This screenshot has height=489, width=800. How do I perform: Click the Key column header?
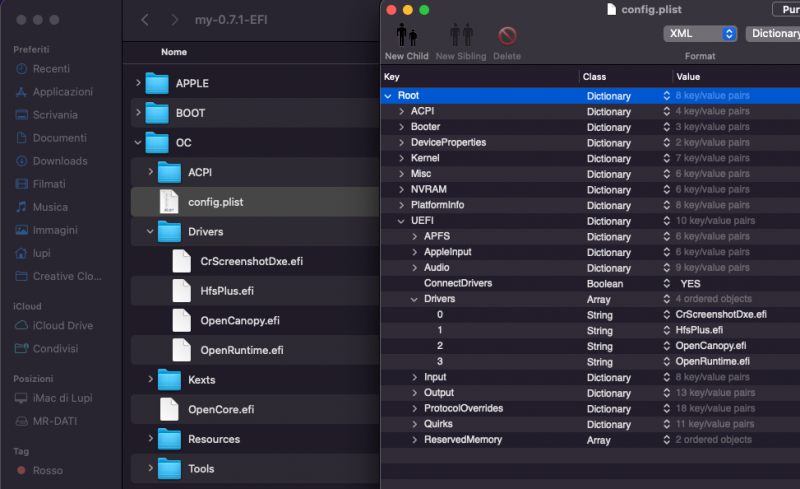point(392,77)
